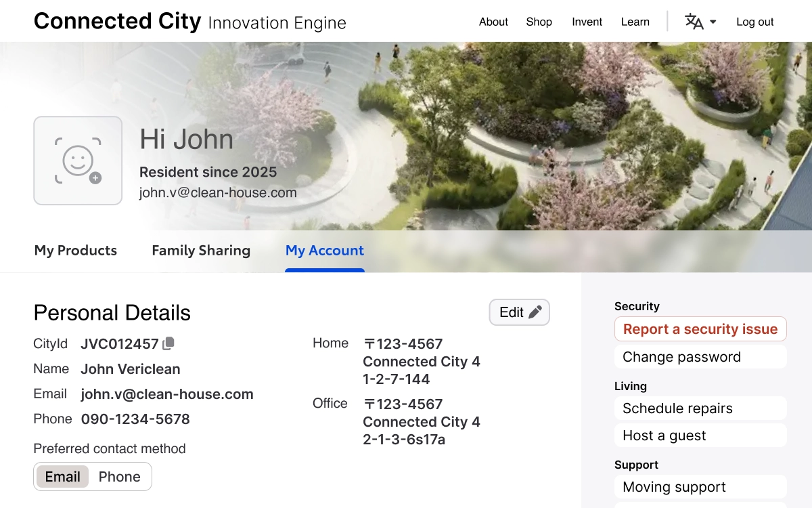This screenshot has width=812, height=508.
Task: Open Change password
Action: tap(700, 357)
